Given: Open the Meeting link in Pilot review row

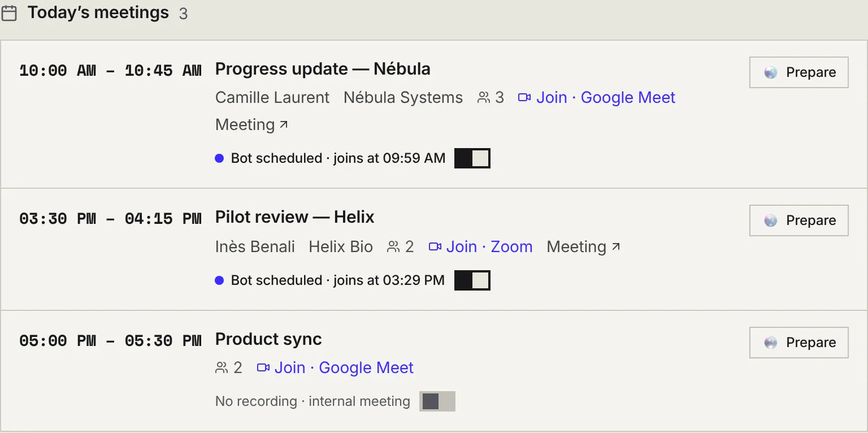Looking at the screenshot, I should pyautogui.click(x=584, y=247).
